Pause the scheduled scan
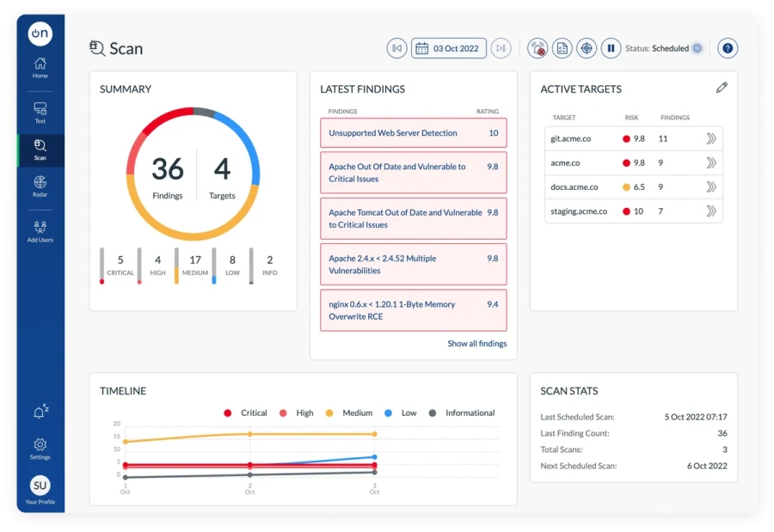The width and height of the screenshot is (774, 532). (x=611, y=48)
